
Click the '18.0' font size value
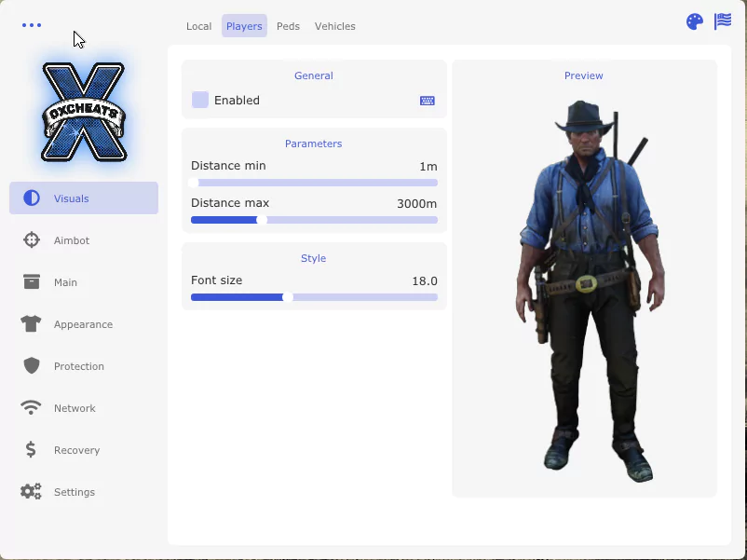(425, 281)
